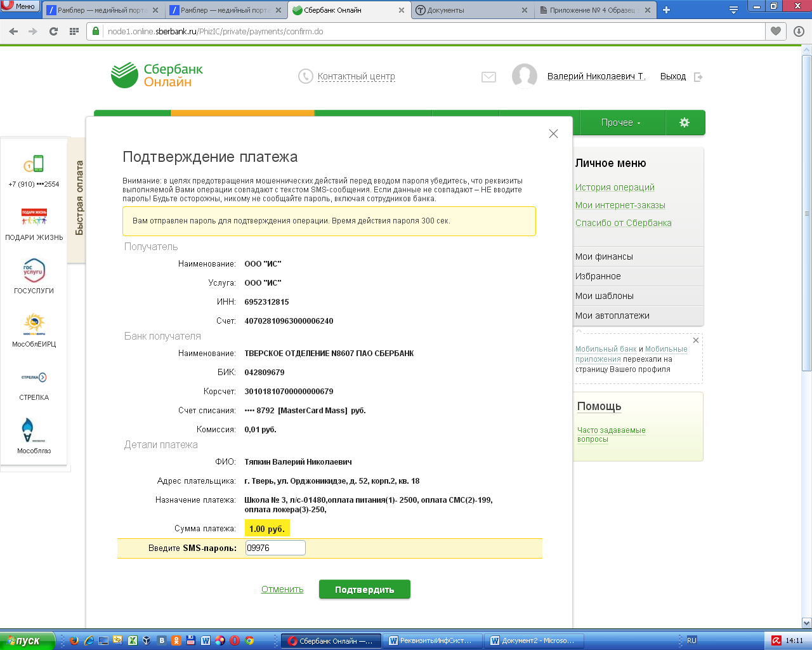This screenshot has width=812, height=650.
Task: Click the logout door icon
Action: (698, 77)
